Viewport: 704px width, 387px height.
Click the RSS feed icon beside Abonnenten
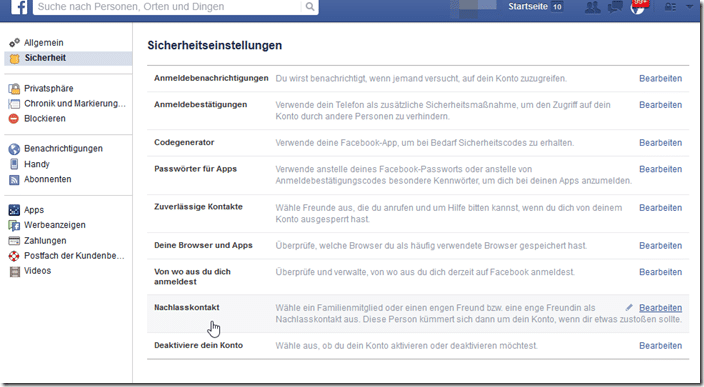[x=14, y=180]
